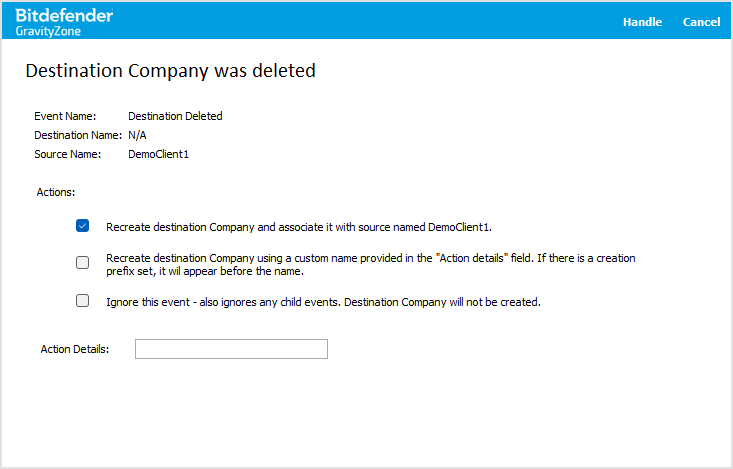Tick the Ignore this event checkbox

tap(83, 300)
